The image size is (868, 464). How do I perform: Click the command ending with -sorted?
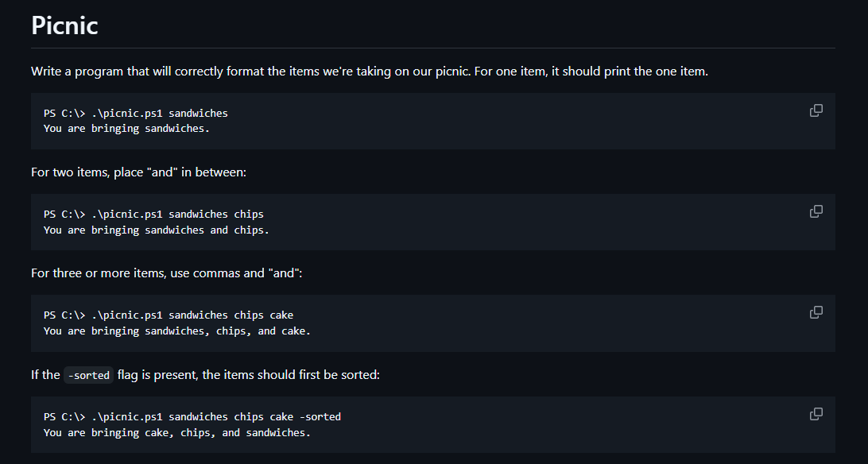pyautogui.click(x=192, y=416)
